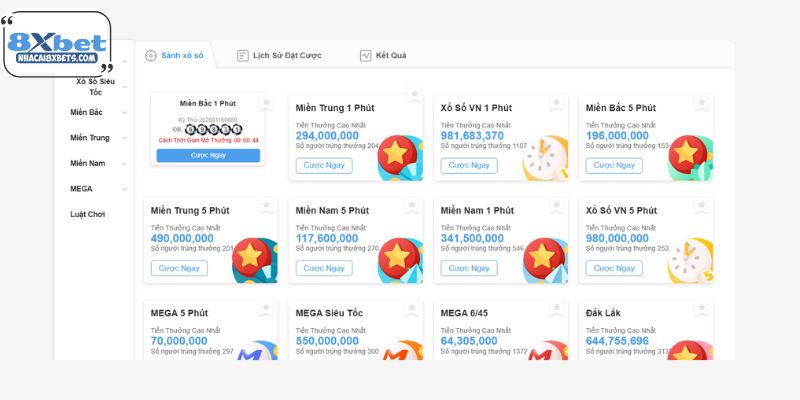Open the Kết Quả tab

(390, 56)
